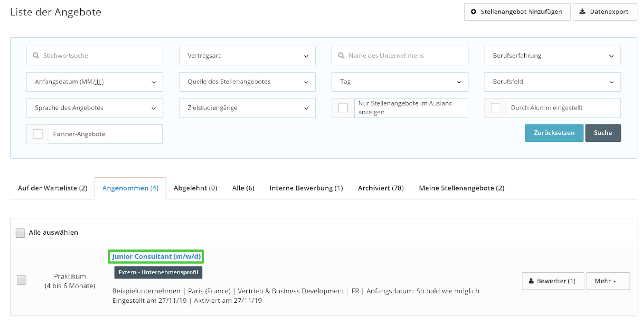The height and width of the screenshot is (323, 644).
Task: Open the Zielstudiengänge dropdown
Action: [247, 108]
